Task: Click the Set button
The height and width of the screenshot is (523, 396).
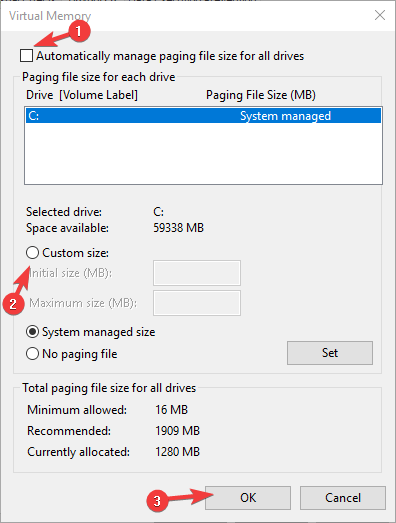Action: point(330,353)
